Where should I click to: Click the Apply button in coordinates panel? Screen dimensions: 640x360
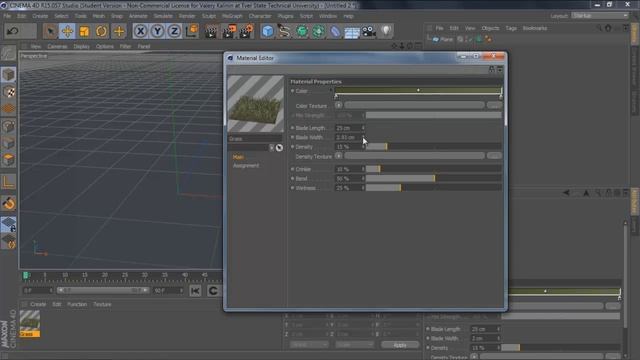point(400,345)
